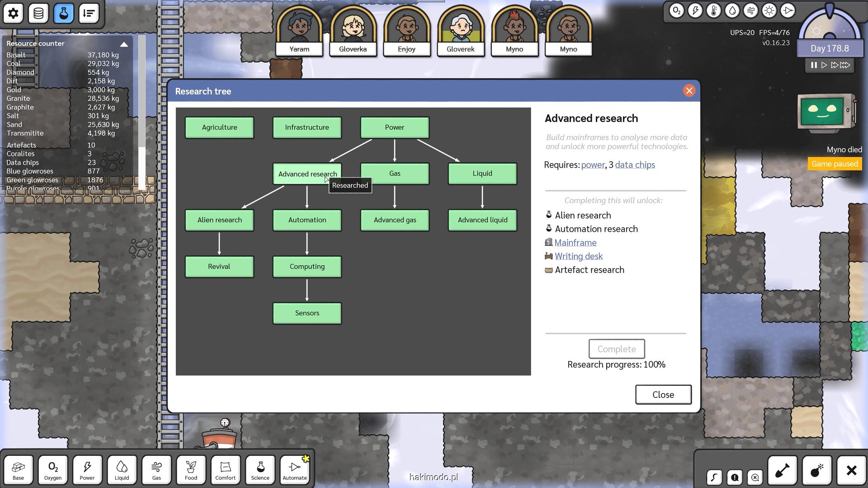Click the resource counter scrollbar
Viewport: 868px width, 488px height.
pyautogui.click(x=142, y=90)
